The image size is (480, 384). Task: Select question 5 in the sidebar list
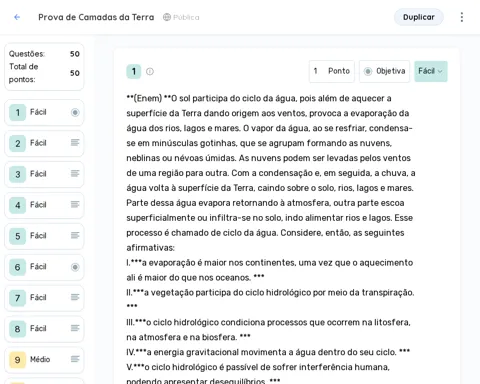(44, 236)
